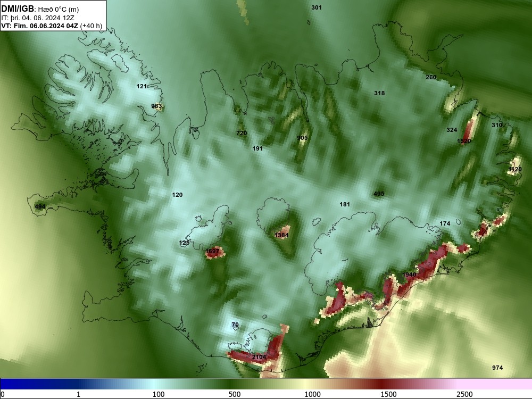Click the 1697 red peak label
The height and width of the screenshot is (399, 532).
212,252
